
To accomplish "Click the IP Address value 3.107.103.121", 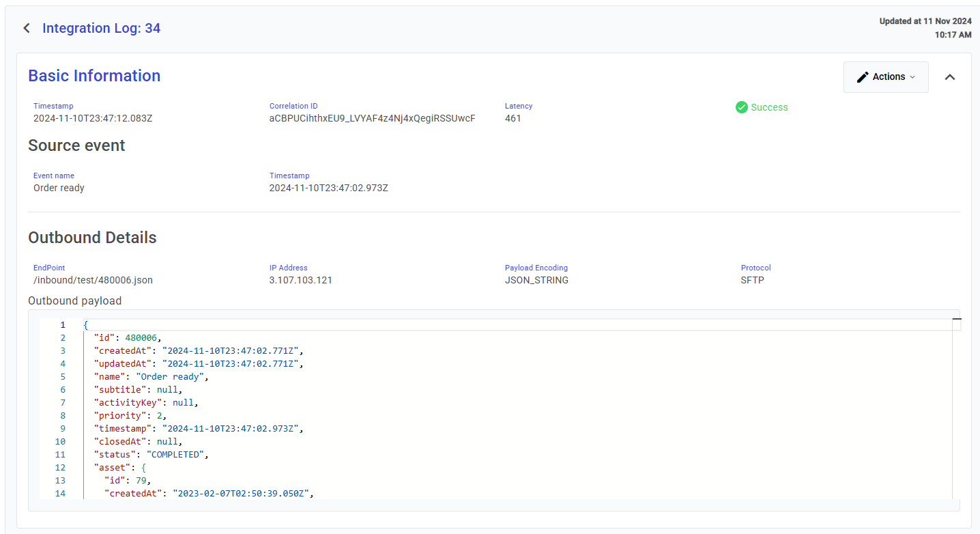I will click(x=300, y=280).
